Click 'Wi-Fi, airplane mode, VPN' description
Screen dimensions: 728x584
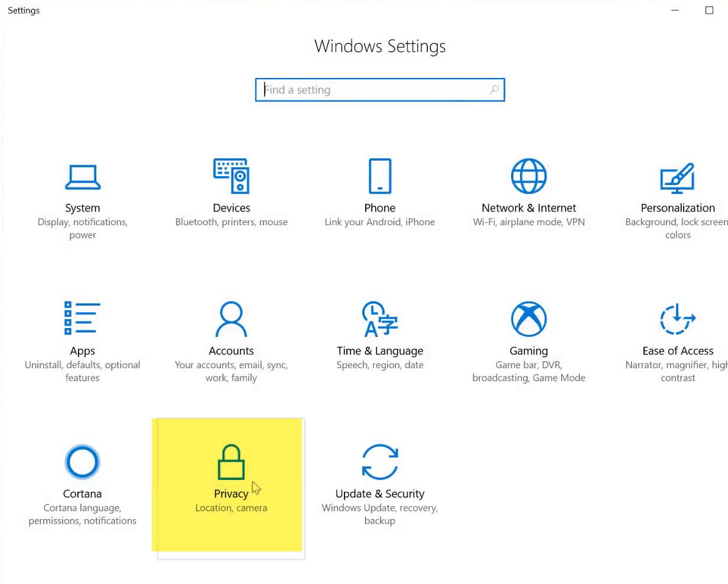(x=529, y=222)
